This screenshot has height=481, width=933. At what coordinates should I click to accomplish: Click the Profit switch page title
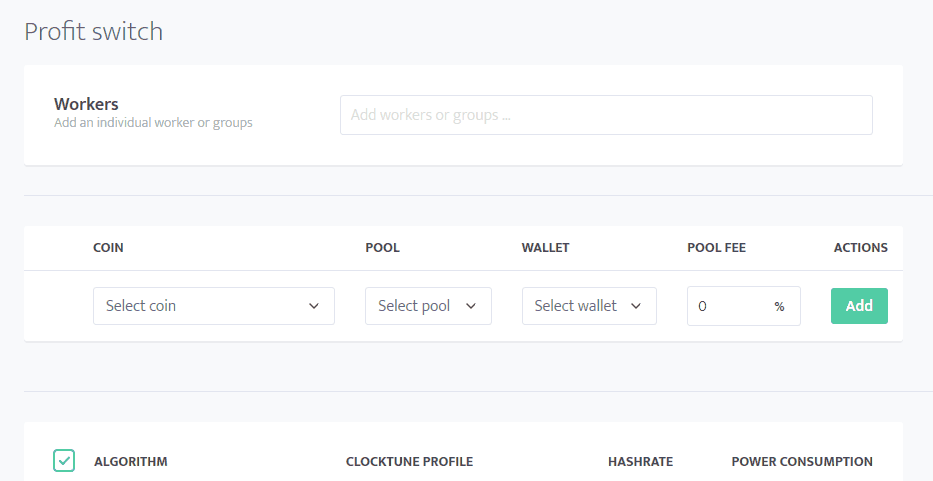[93, 32]
